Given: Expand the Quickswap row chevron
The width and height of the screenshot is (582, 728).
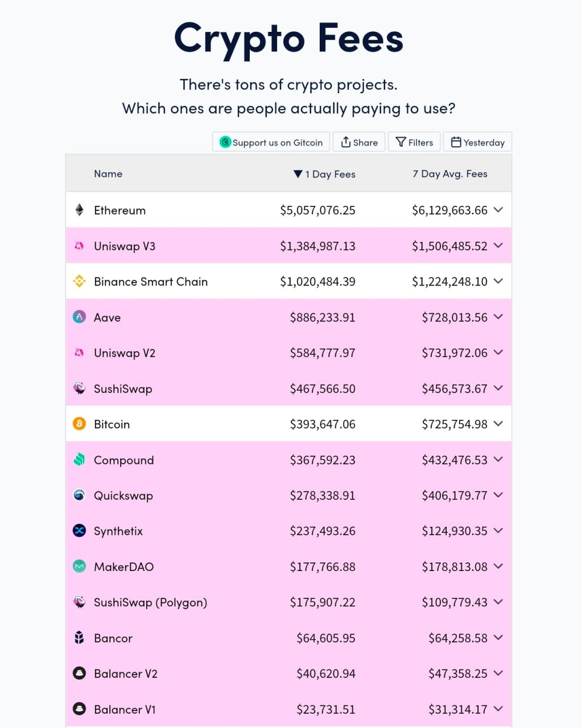Looking at the screenshot, I should pos(498,495).
